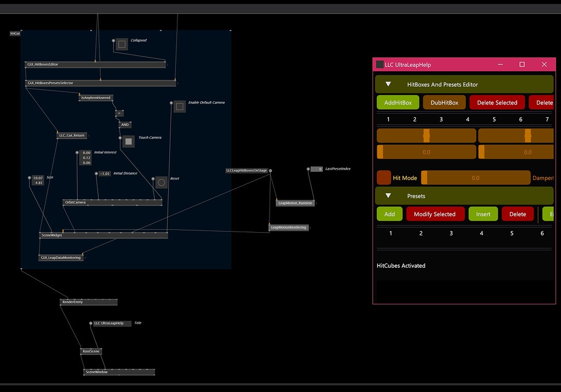561x392 pixels.
Task: Select preset number 6
Action: 542,233
